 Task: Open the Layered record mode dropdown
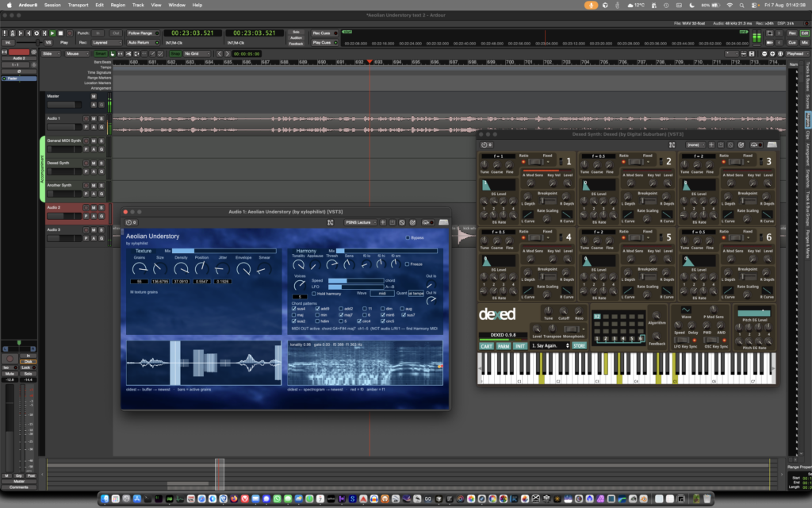[x=107, y=43]
